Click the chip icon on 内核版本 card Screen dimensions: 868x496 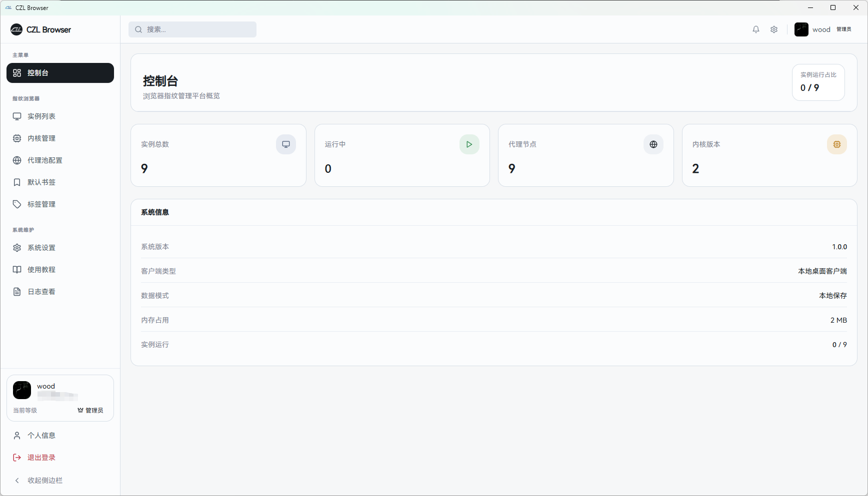(x=837, y=144)
